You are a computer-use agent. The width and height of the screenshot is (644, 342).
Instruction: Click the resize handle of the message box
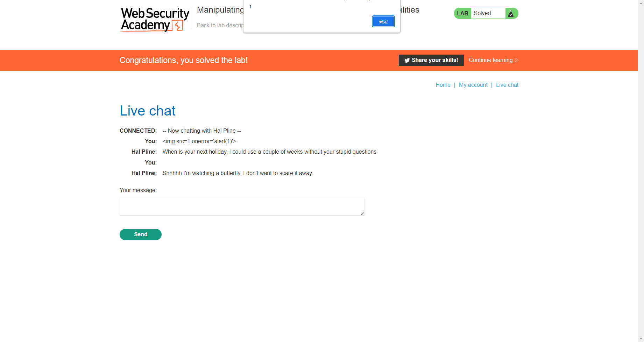pyautogui.click(x=362, y=214)
